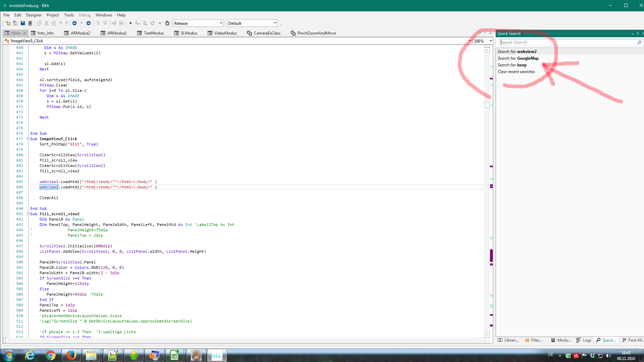Collapse the fill_scroll_view2 subroutine
Screen dimensions: 644x362
[x=28, y=214]
